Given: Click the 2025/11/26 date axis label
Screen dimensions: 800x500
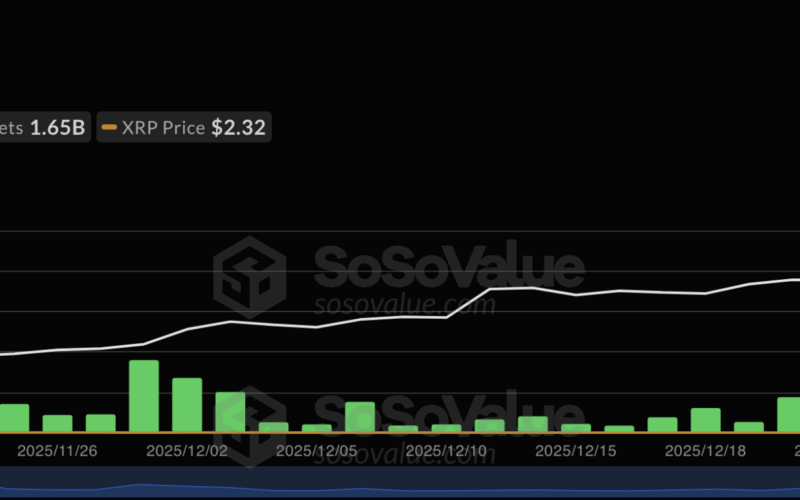Looking at the screenshot, I should pyautogui.click(x=57, y=451).
